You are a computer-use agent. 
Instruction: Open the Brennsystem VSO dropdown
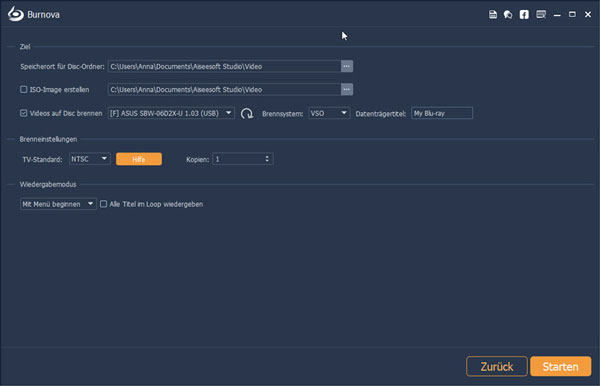tap(329, 113)
